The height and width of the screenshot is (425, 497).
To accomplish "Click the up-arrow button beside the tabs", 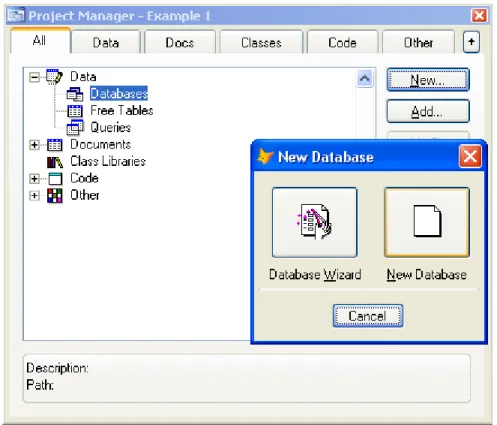I will [471, 42].
